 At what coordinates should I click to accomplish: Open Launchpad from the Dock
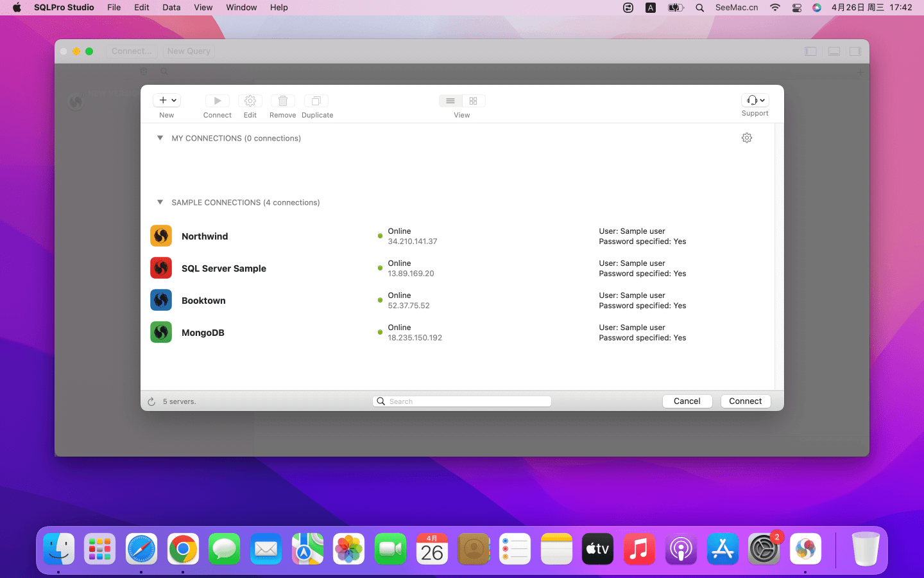100,549
